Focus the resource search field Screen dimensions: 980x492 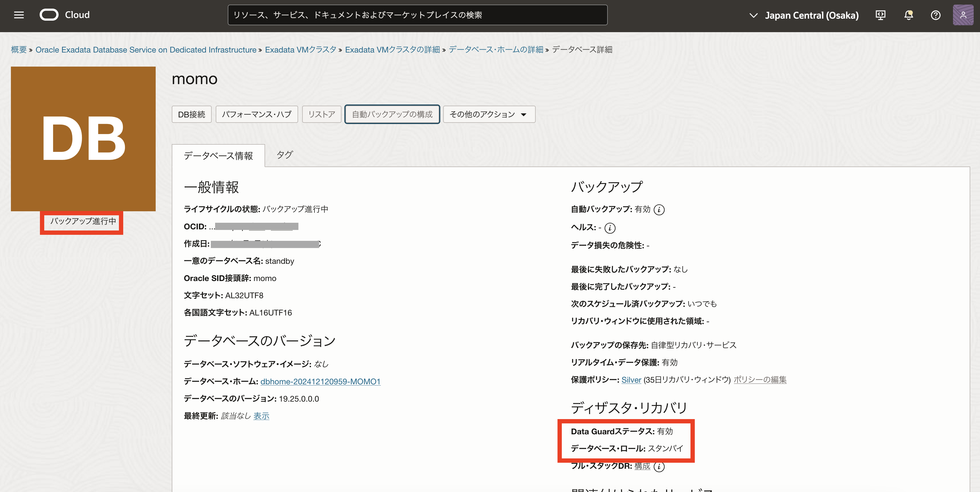(417, 15)
